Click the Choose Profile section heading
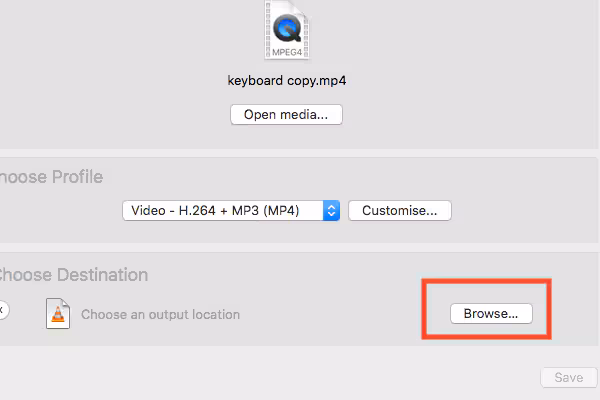The width and height of the screenshot is (600, 400). click(50, 177)
